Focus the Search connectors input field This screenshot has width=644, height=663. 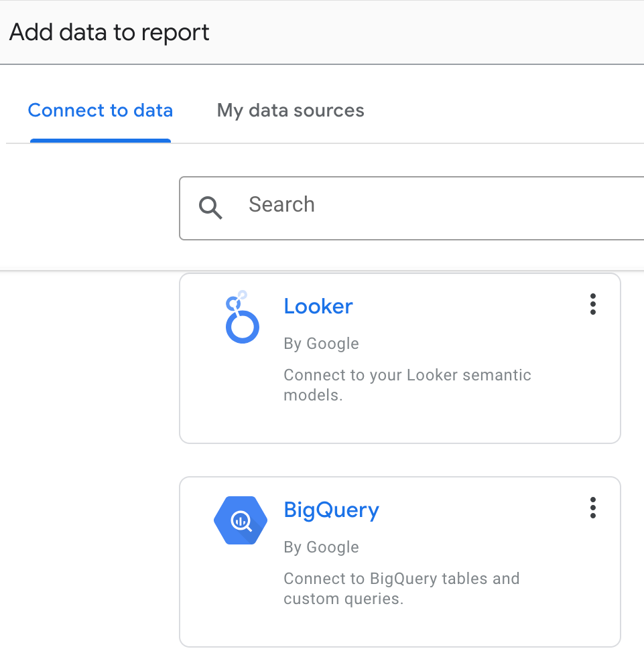pyautogui.click(x=411, y=208)
